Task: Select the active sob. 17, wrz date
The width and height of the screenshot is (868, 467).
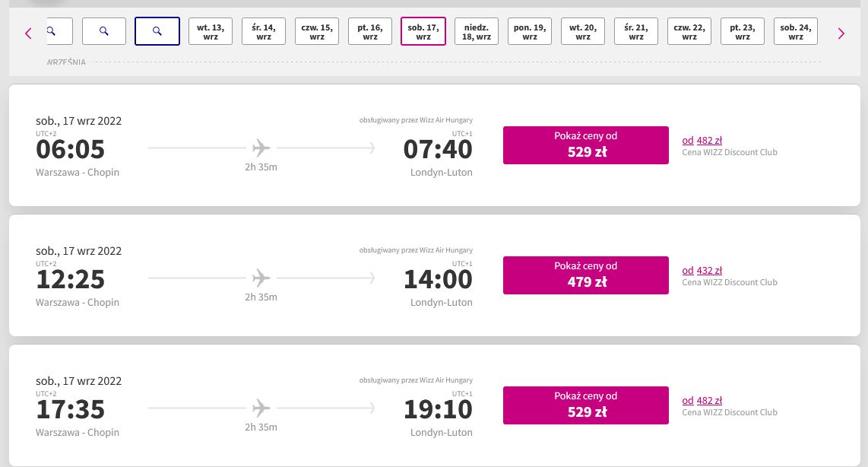Action: tap(423, 31)
